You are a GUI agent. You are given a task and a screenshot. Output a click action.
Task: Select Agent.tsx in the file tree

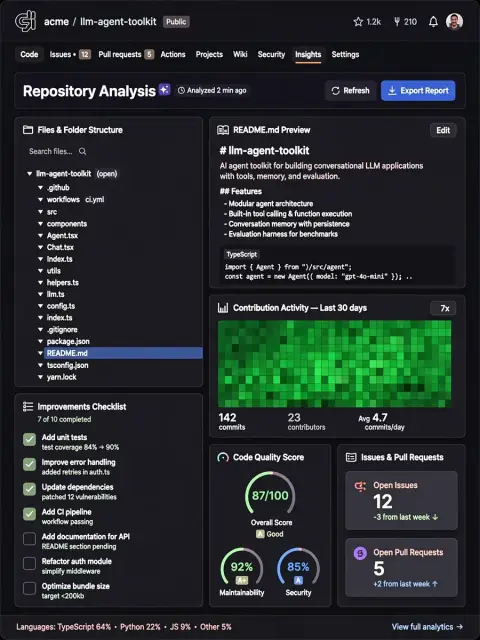62,236
